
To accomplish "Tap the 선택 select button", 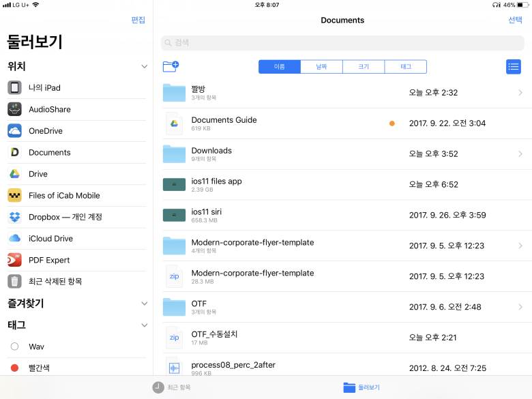I will tap(515, 20).
